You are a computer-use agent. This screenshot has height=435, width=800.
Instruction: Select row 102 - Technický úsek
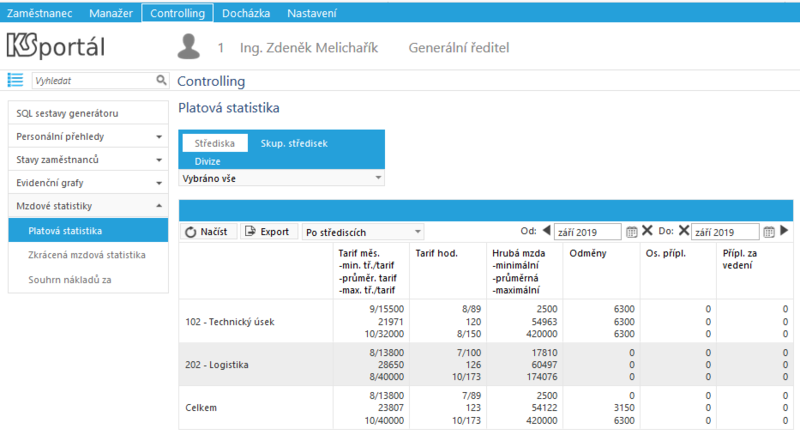pyautogui.click(x=486, y=321)
